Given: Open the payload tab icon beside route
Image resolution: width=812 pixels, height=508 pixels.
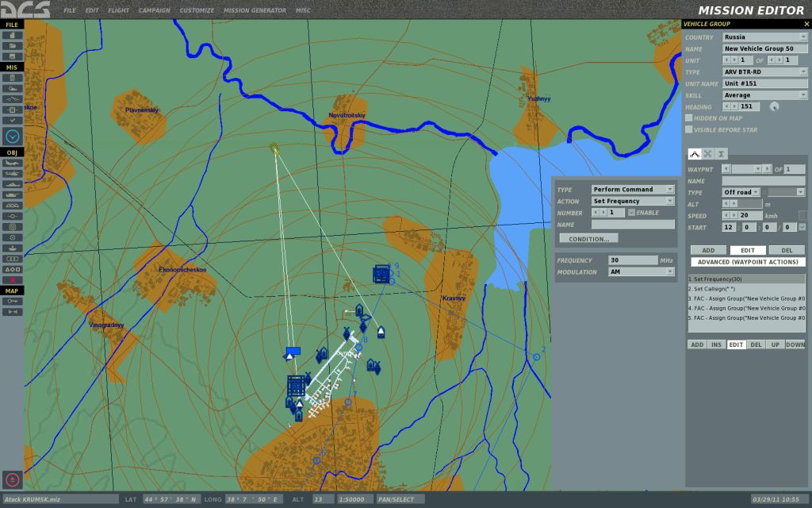Looking at the screenshot, I should tap(707, 154).
